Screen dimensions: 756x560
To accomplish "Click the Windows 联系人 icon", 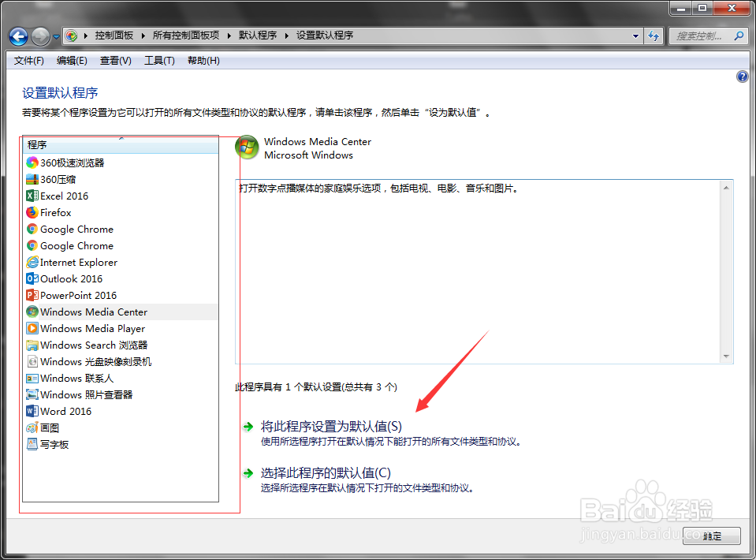I will coord(32,378).
